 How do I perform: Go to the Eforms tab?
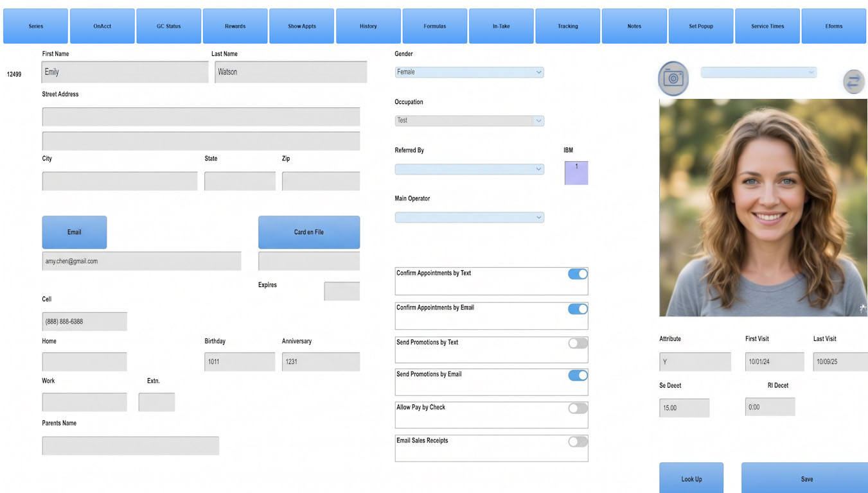click(x=834, y=26)
